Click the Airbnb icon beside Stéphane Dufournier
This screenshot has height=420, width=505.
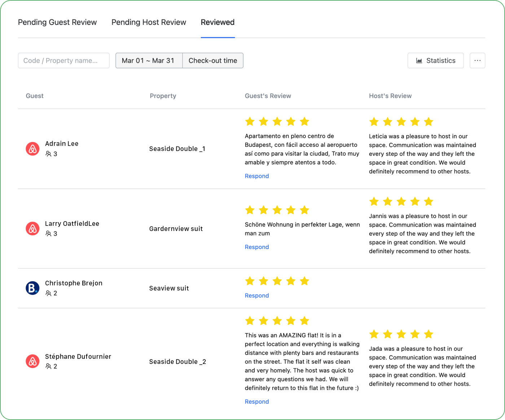pos(32,361)
